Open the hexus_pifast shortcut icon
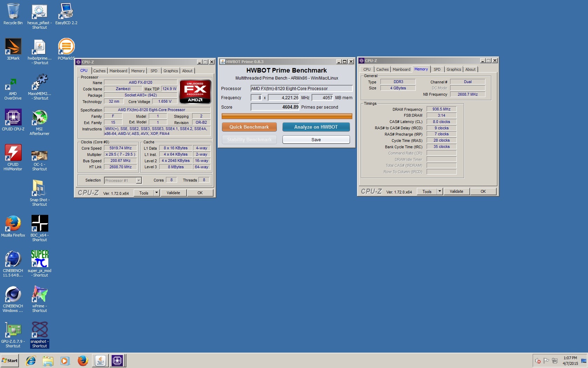This screenshot has height=368, width=588. click(40, 16)
